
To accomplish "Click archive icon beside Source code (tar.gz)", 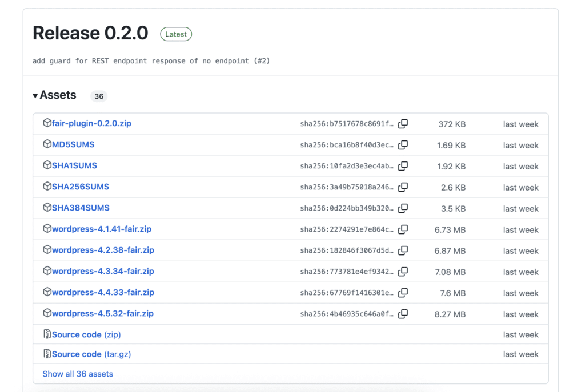I will pos(47,353).
